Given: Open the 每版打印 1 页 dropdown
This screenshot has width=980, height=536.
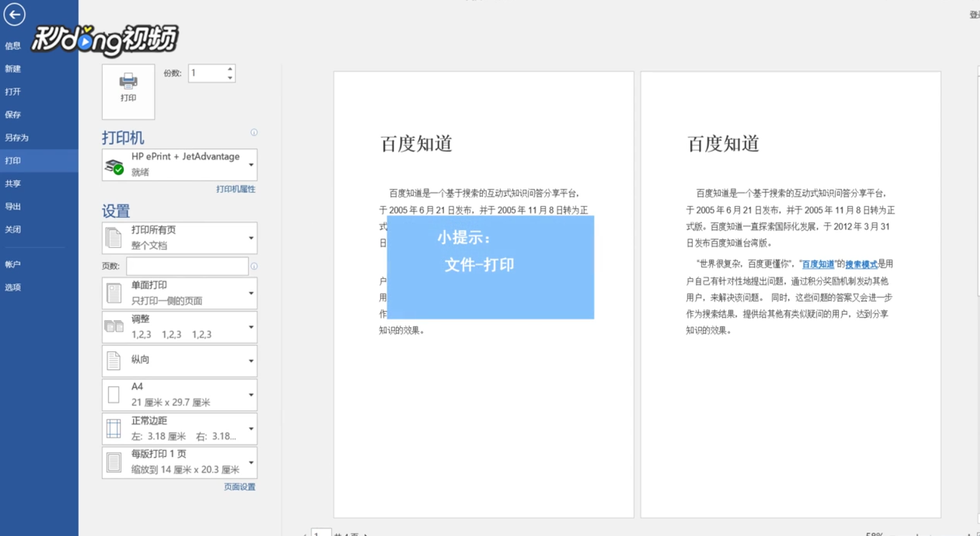Looking at the screenshot, I should tap(180, 462).
